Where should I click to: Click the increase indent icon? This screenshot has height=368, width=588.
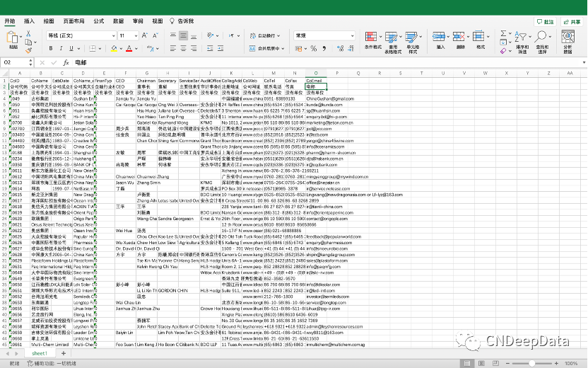(220, 48)
